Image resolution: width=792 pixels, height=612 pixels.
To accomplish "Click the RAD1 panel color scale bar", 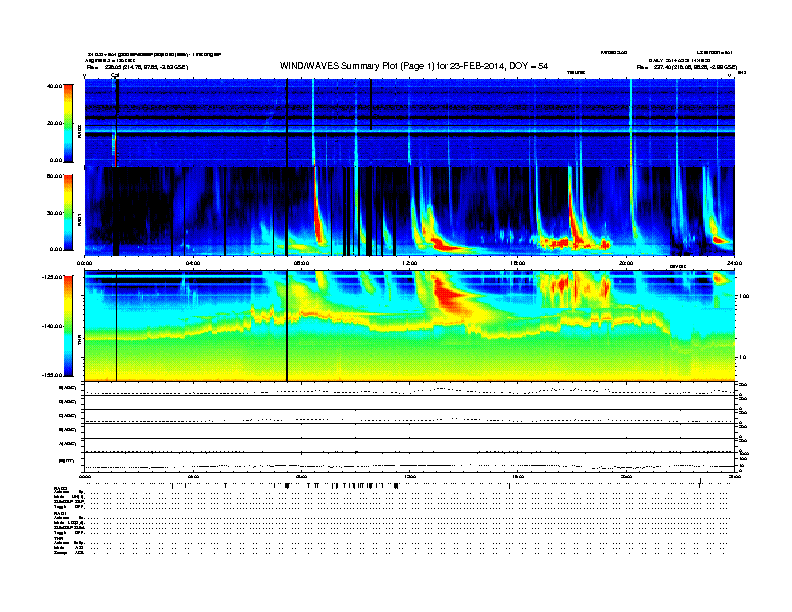I will tap(68, 213).
